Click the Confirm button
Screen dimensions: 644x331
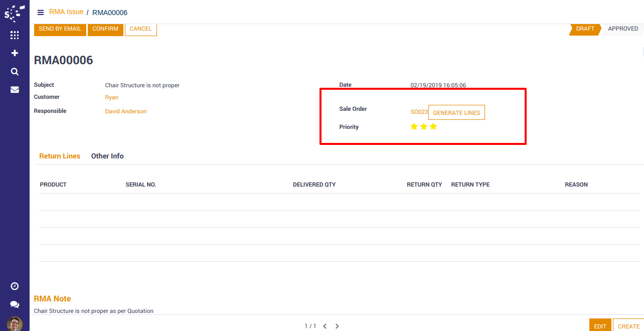105,29
